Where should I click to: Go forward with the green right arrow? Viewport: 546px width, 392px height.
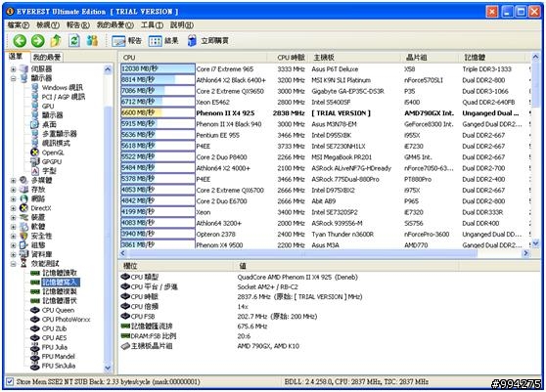tap(37, 41)
